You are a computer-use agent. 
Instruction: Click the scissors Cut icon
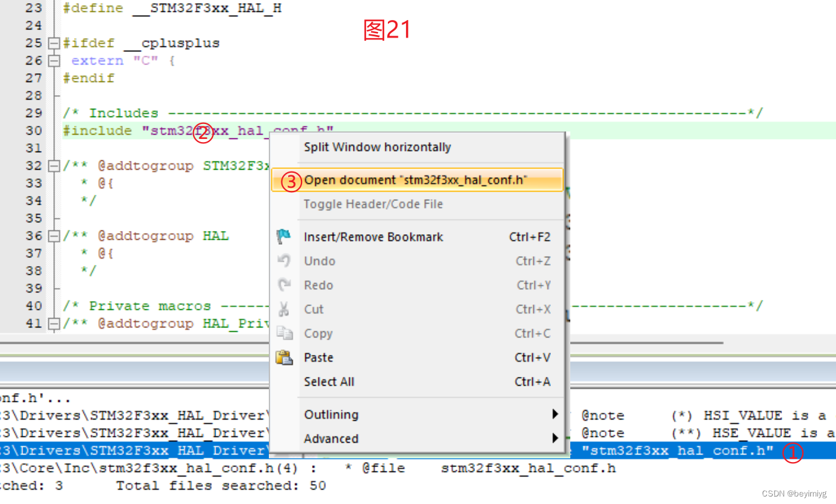pos(285,309)
